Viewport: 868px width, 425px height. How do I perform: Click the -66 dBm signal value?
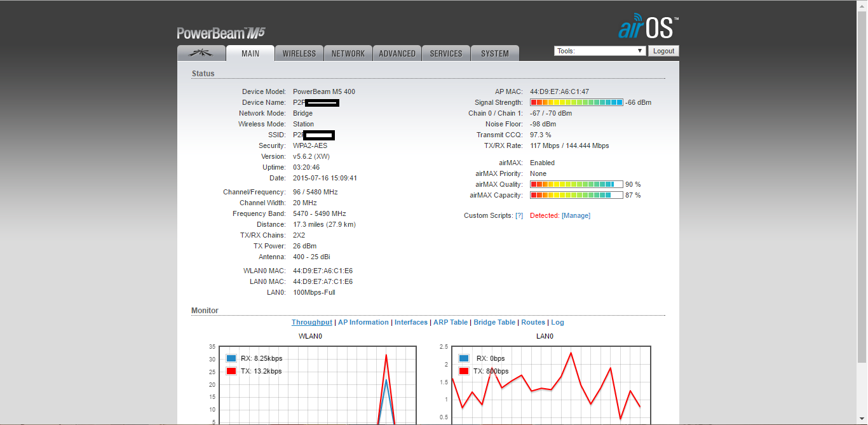[x=639, y=102]
